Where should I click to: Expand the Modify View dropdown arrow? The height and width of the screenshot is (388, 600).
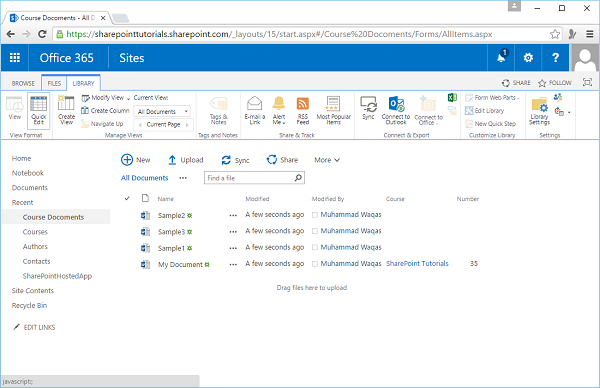[129, 98]
